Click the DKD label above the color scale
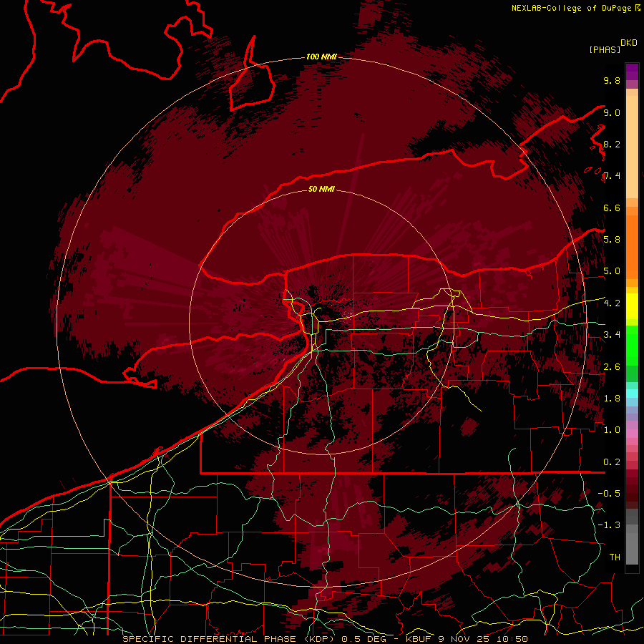 (x=629, y=43)
